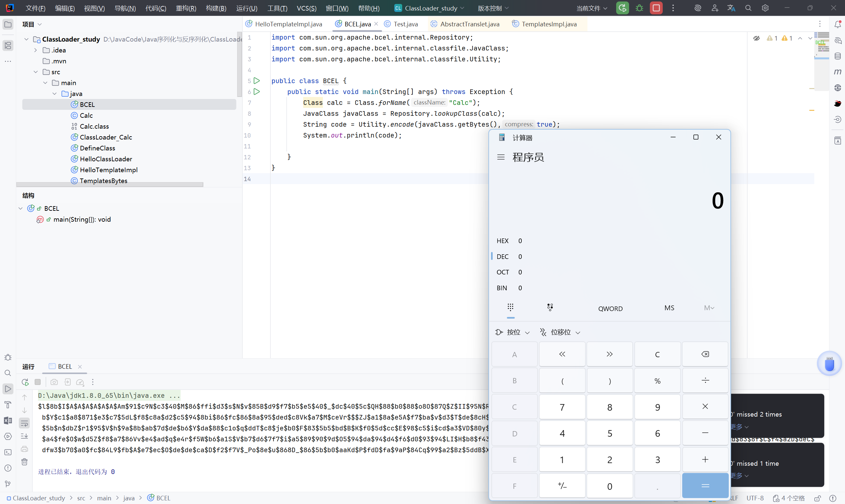Toggle soft-wrap in the run console
The width and height of the screenshot is (845, 504).
point(24,423)
